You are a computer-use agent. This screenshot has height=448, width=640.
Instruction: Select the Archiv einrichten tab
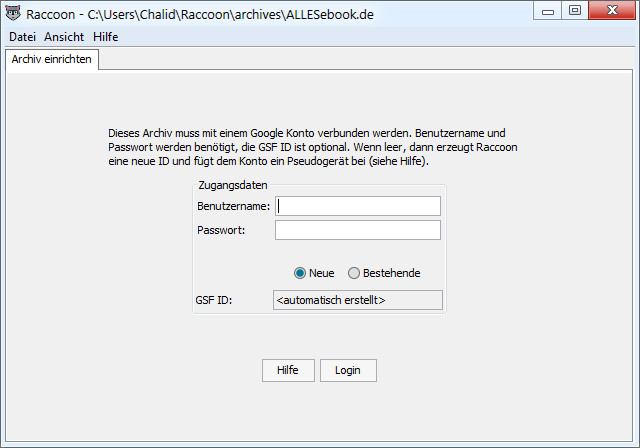(x=52, y=60)
